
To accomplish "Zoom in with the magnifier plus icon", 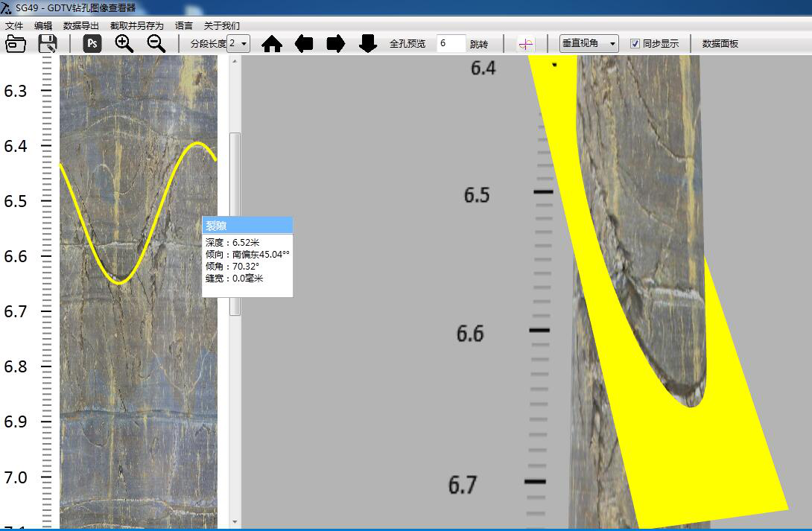I will [x=124, y=44].
